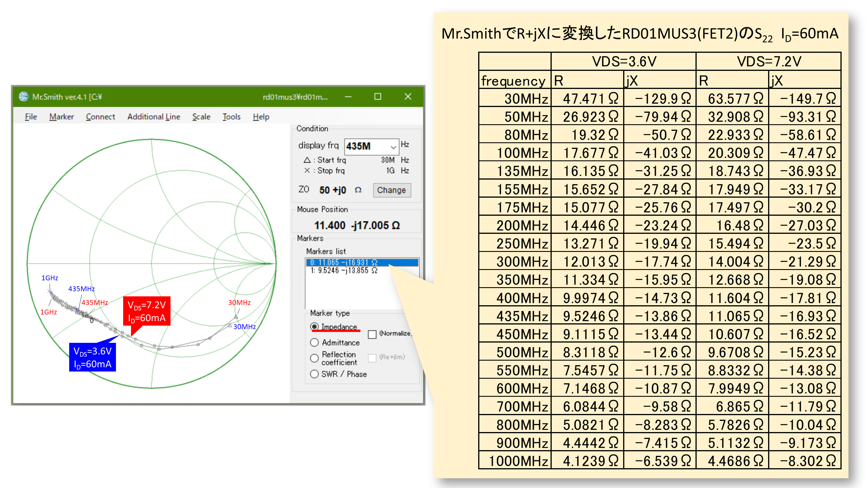Close the Mr.Smith window
868x488 pixels.
[408, 97]
